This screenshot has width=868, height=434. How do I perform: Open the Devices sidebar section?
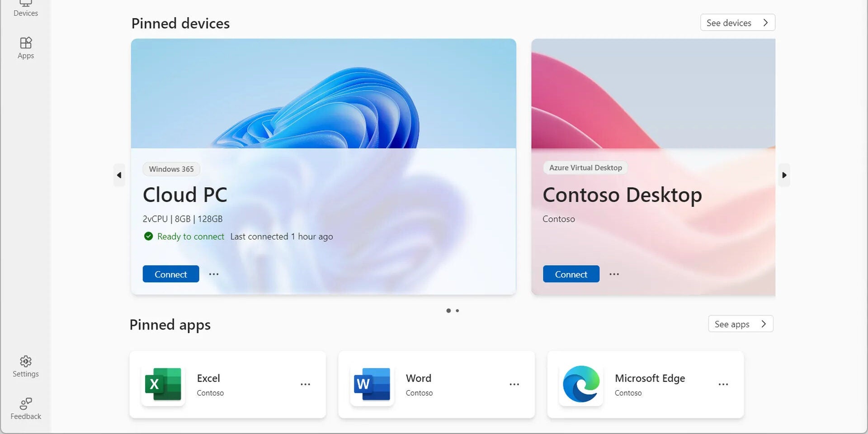pos(25,9)
